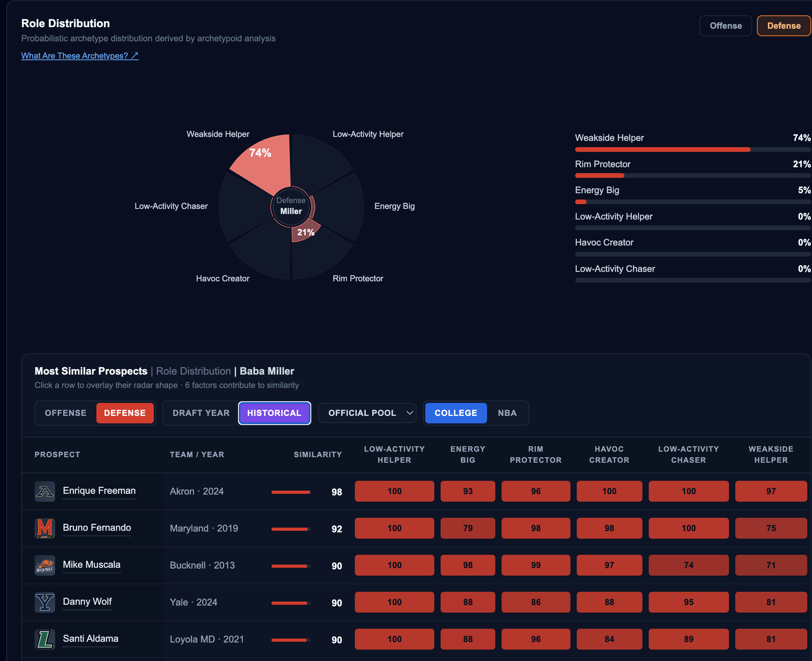Sort by WEAKSIDE HELPER column header
Image resolution: width=812 pixels, height=661 pixels.
[x=771, y=454]
